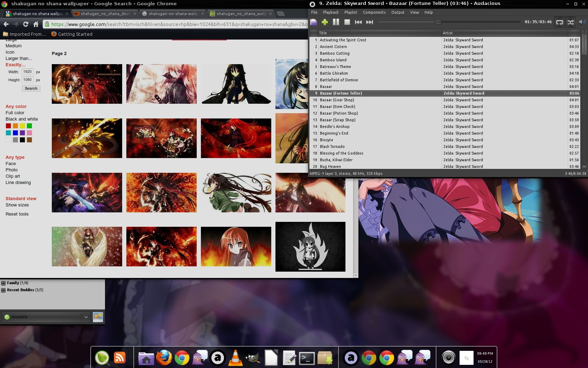Viewport: 588px width, 368px height.
Task: Sort playlist by Artist column header
Action: 504,33
